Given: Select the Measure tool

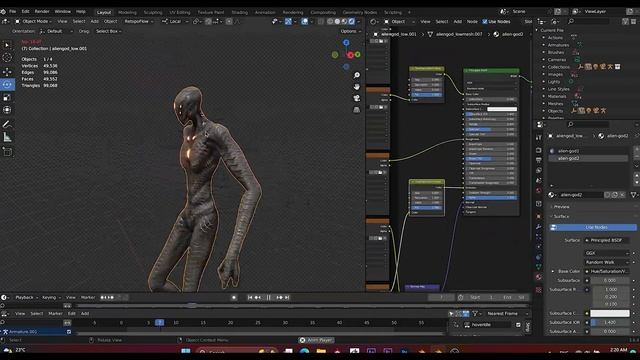Looking at the screenshot, I should click(x=7, y=138).
